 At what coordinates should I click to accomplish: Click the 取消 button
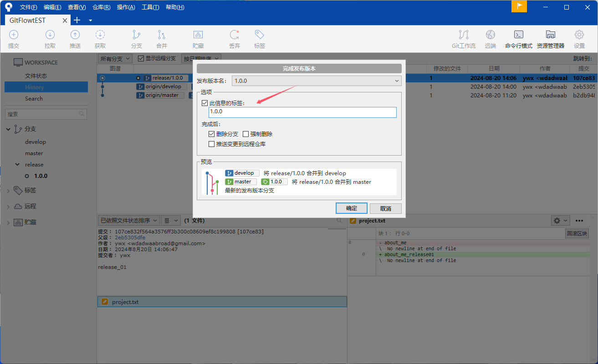point(385,208)
